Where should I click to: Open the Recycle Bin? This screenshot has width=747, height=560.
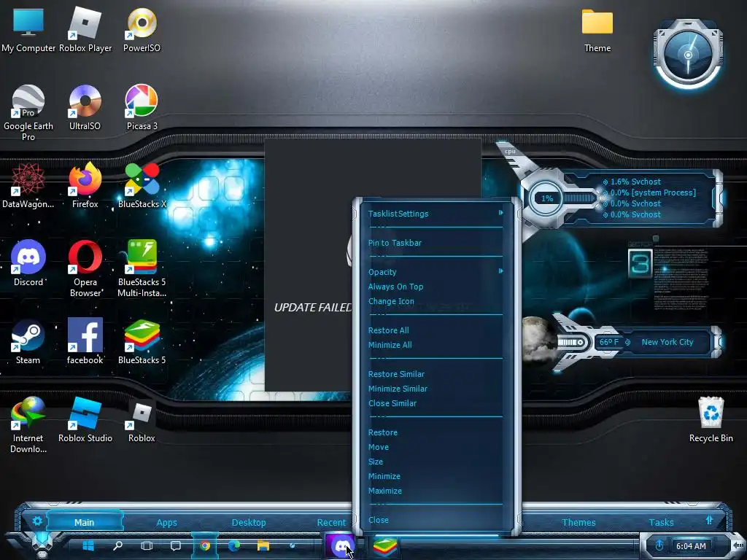click(x=711, y=420)
